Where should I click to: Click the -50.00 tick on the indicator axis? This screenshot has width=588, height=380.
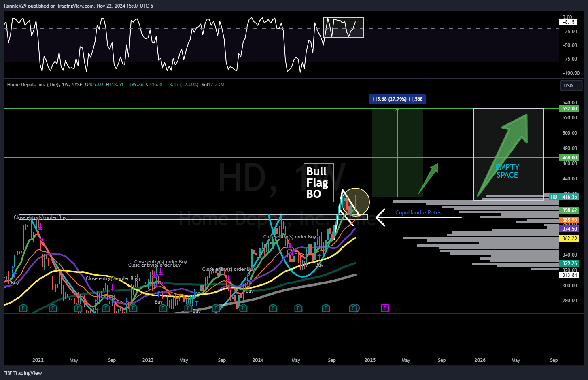(569, 45)
